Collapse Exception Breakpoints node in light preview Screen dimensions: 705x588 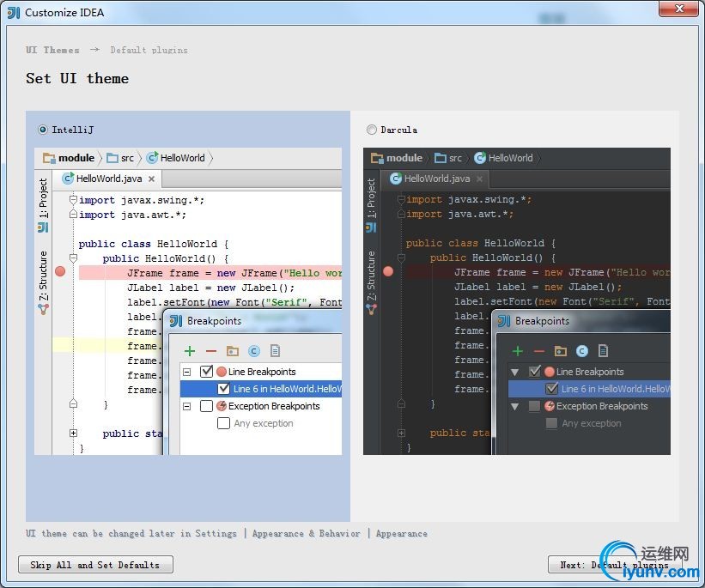coord(187,406)
